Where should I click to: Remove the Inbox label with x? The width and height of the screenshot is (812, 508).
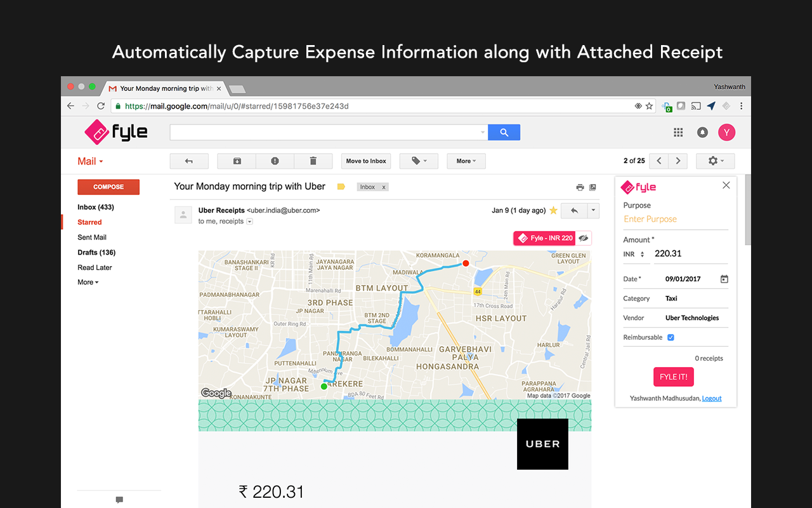[x=383, y=187]
